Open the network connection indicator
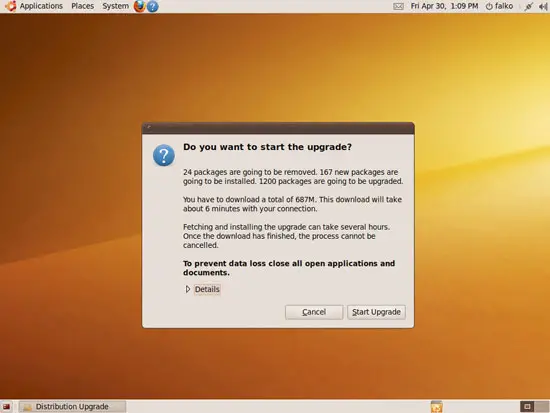This screenshot has height=413, width=550. [x=529, y=6]
